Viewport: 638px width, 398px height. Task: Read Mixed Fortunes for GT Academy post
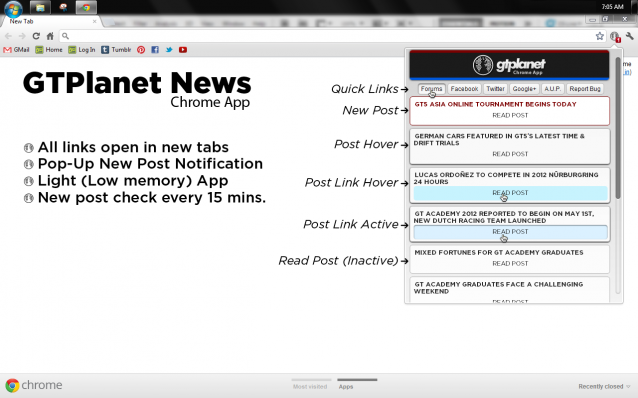tap(510, 264)
